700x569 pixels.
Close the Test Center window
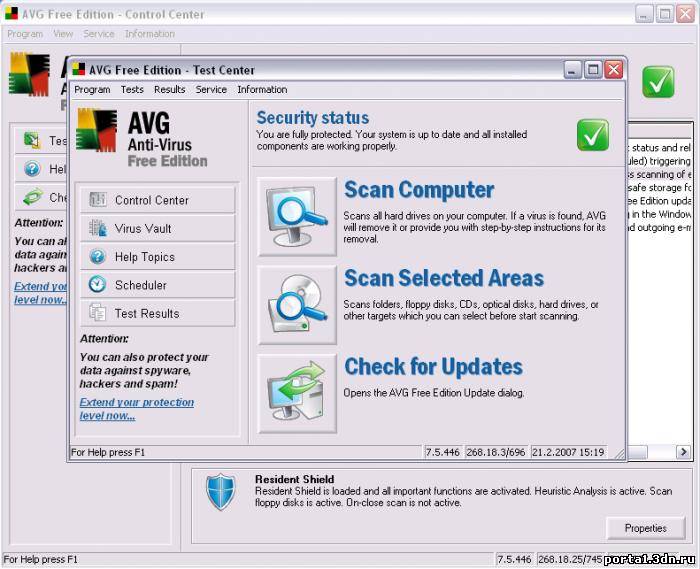click(x=614, y=70)
